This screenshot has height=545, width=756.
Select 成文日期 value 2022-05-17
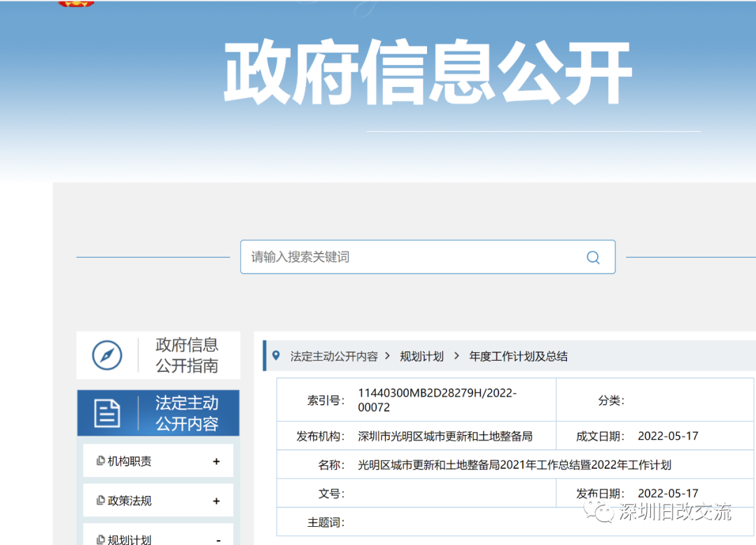(x=668, y=436)
